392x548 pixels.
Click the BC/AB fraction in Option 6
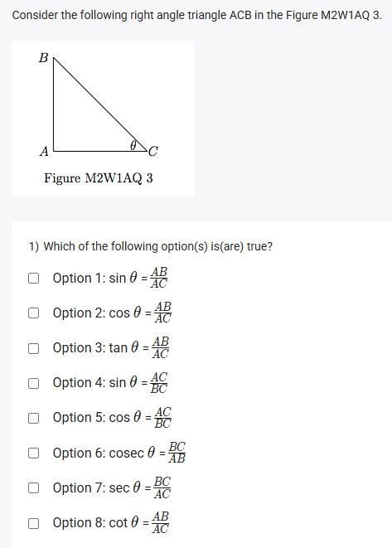[177, 453]
